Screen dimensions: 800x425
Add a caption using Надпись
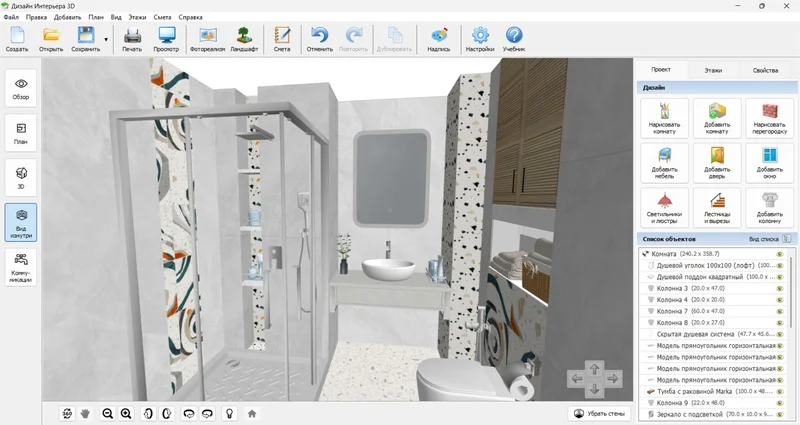(x=439, y=39)
